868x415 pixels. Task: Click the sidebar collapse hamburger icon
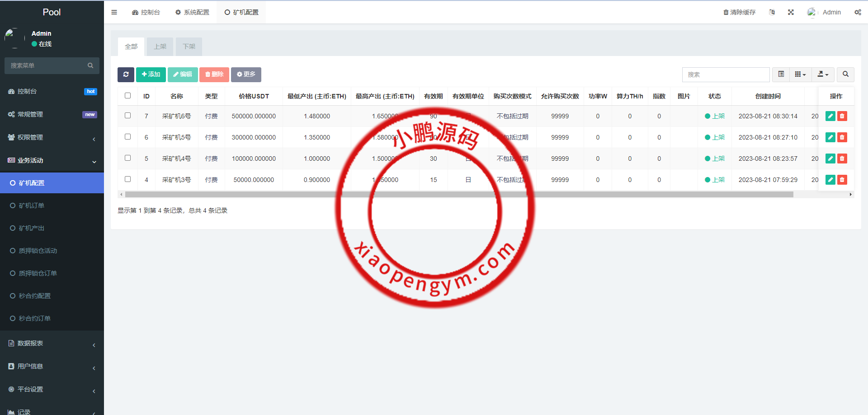pos(114,12)
